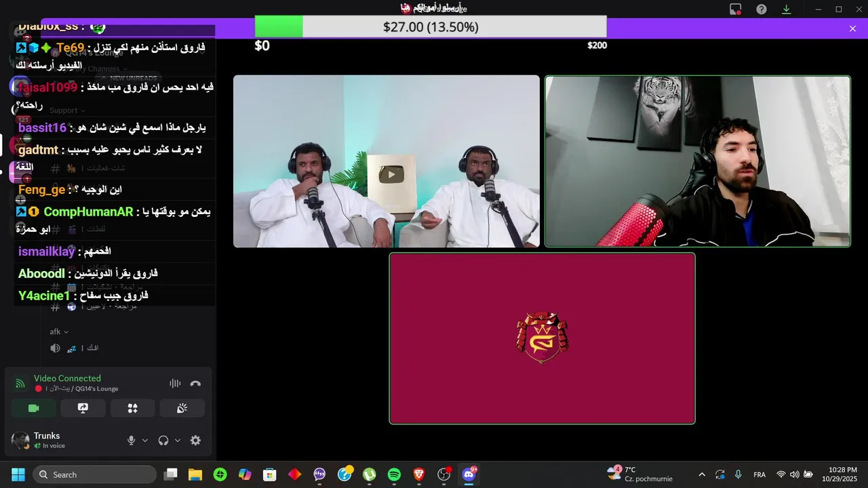Open the system volume tray icon

point(795,474)
